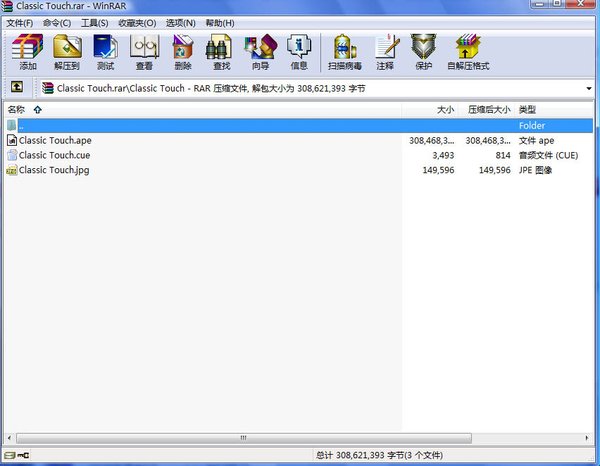The width and height of the screenshot is (600, 466).
Task: Click the Classic Touch.ape file icon
Action: coord(12,140)
